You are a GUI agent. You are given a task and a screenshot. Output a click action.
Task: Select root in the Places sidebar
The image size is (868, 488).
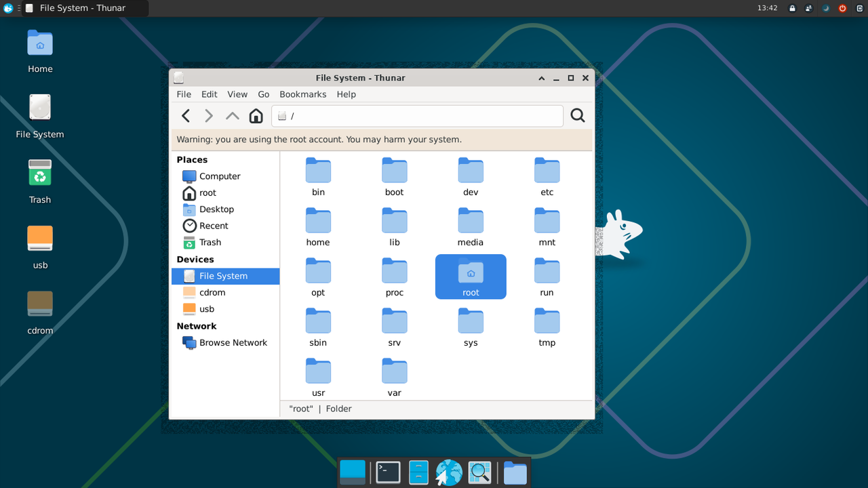(x=225, y=192)
